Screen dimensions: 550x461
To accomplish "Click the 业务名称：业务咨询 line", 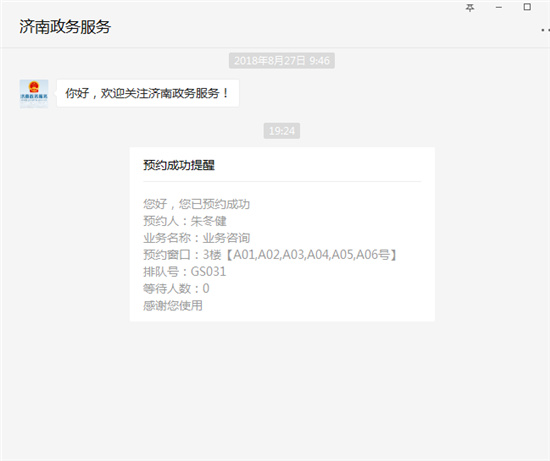I will (x=196, y=238).
